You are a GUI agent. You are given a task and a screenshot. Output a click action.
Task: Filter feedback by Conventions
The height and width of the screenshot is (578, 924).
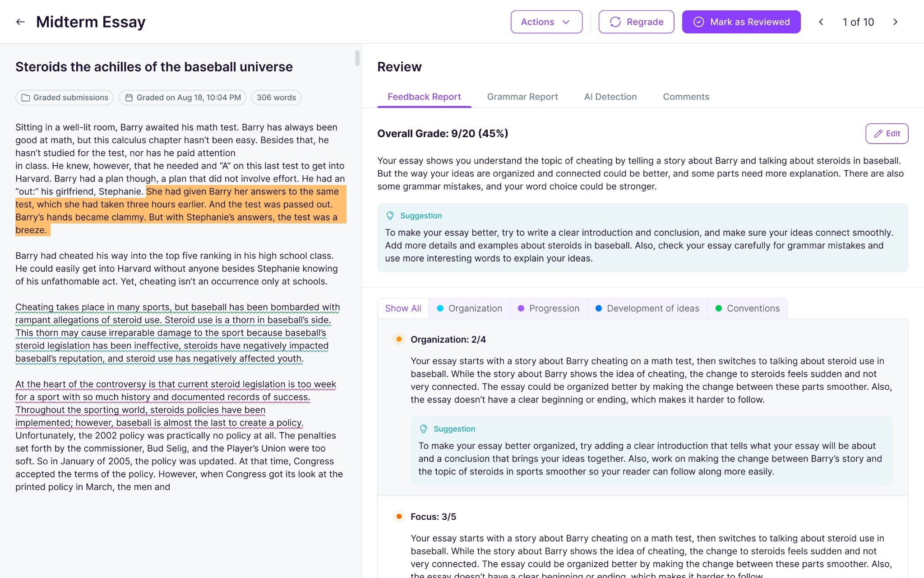748,308
